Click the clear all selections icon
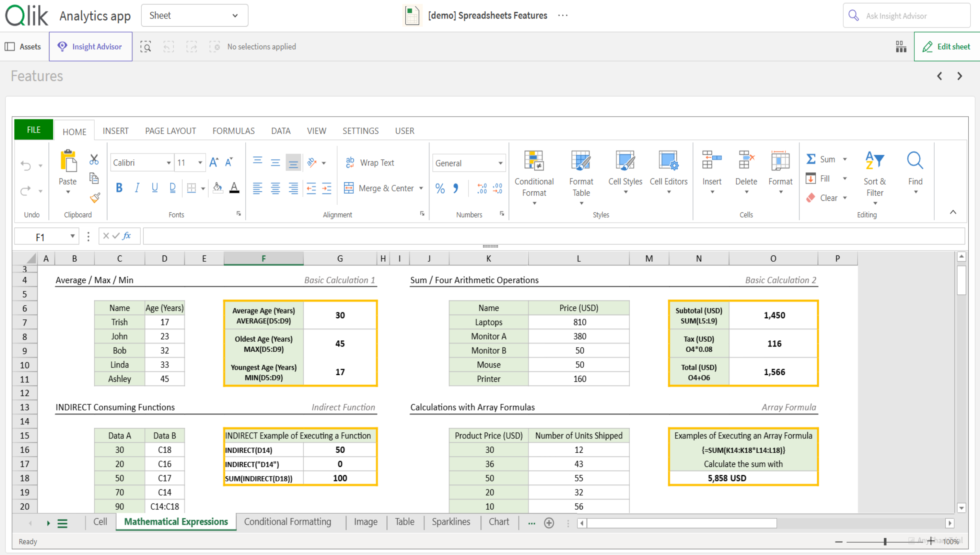 pyautogui.click(x=215, y=47)
